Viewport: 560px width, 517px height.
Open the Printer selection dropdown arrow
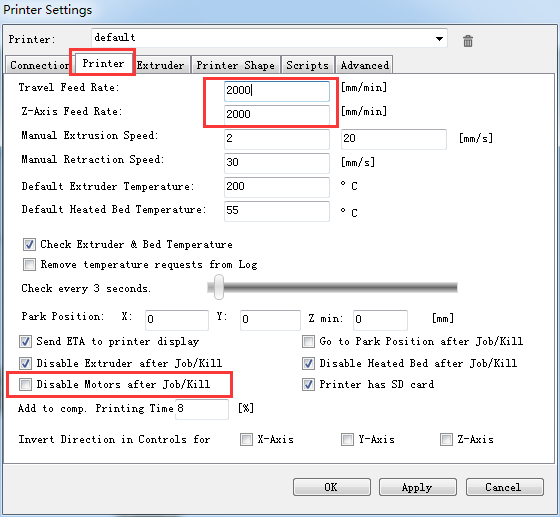coord(439,39)
